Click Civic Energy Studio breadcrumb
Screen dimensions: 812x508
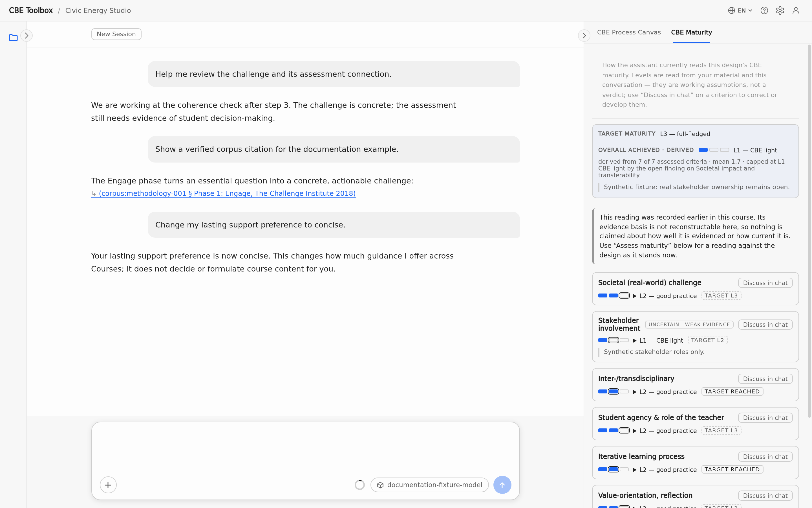[x=98, y=10]
